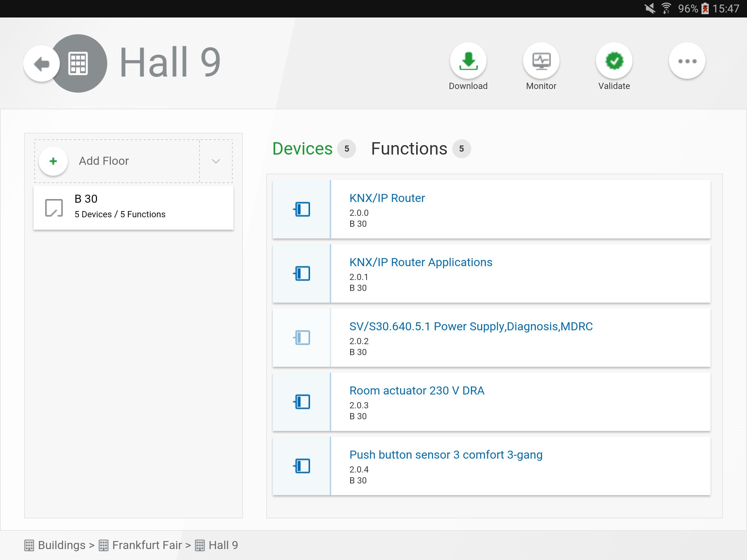Navigate to Frankfurt Fair breadcrumb
Viewport: 747px width, 560px height.
click(147, 545)
